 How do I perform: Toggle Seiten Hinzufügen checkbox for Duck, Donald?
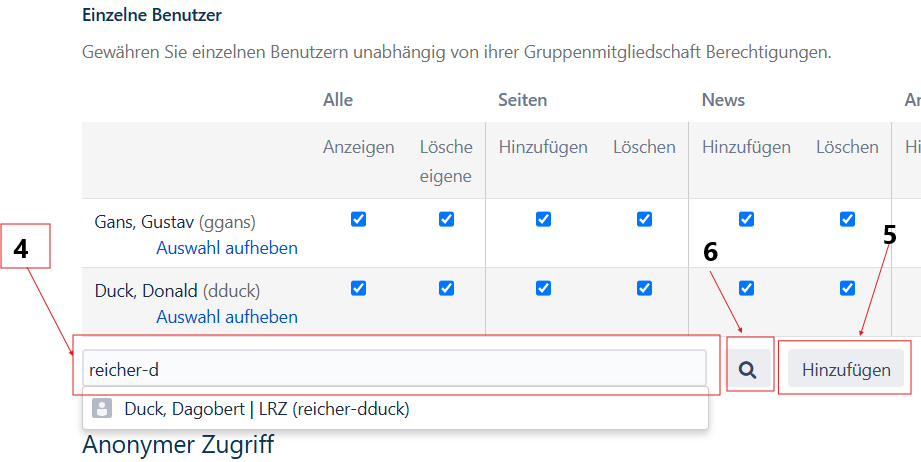tap(543, 288)
